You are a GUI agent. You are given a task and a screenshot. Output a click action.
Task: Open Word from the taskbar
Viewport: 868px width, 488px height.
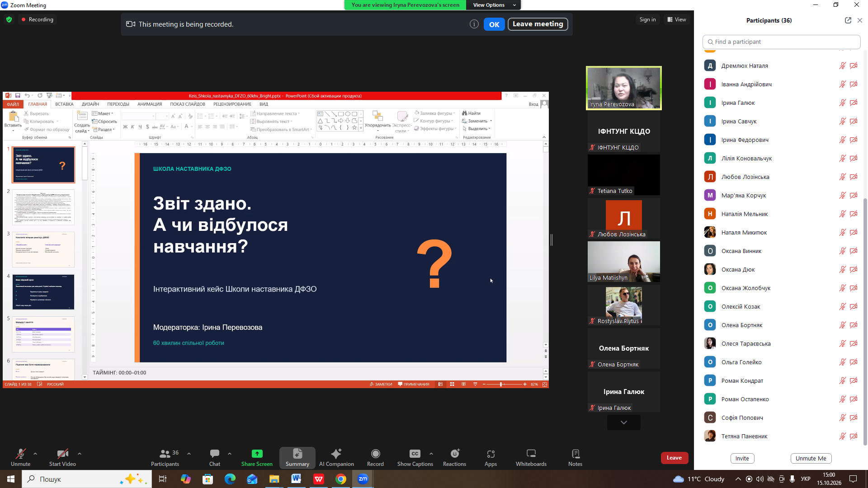tap(297, 479)
